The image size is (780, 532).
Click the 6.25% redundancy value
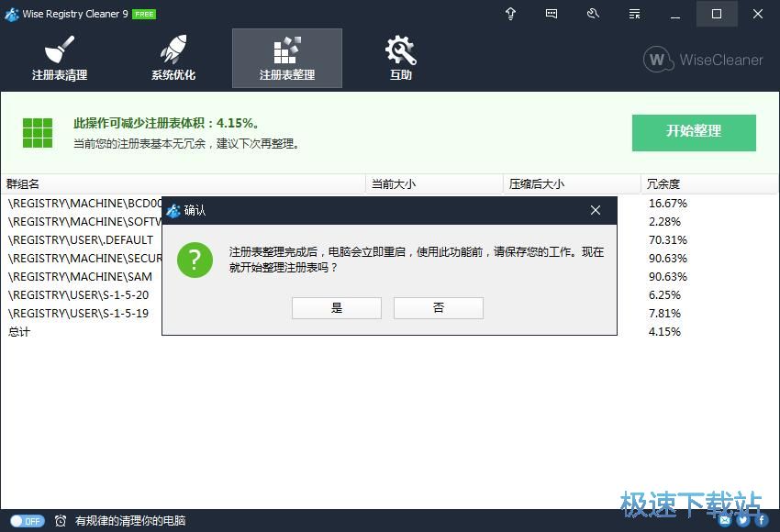click(x=664, y=295)
